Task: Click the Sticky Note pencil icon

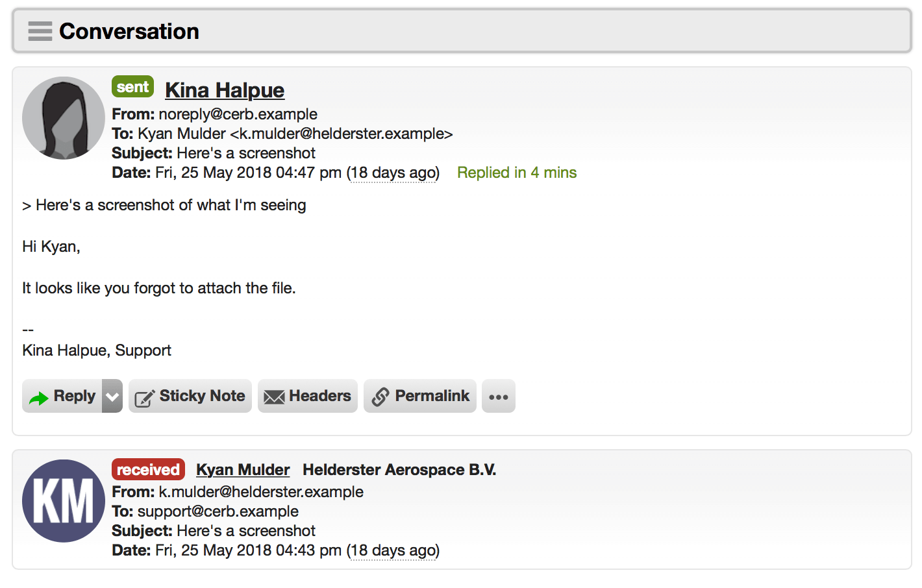Action: (144, 398)
